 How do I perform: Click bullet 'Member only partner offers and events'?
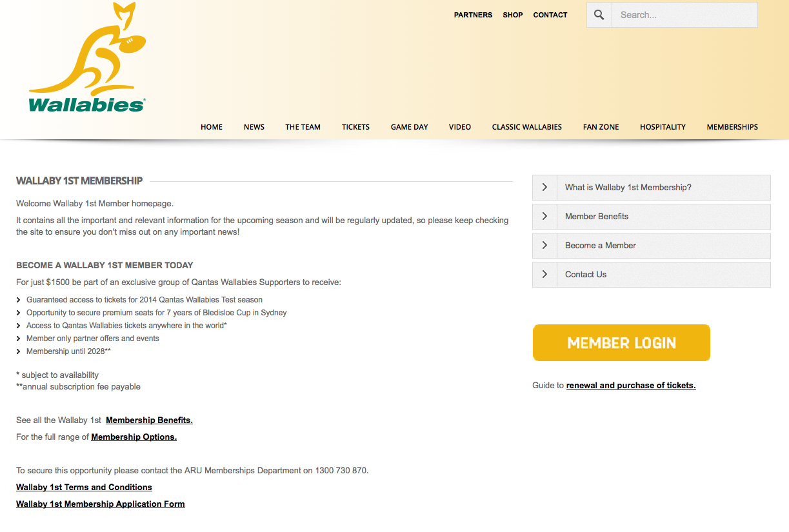pos(93,339)
